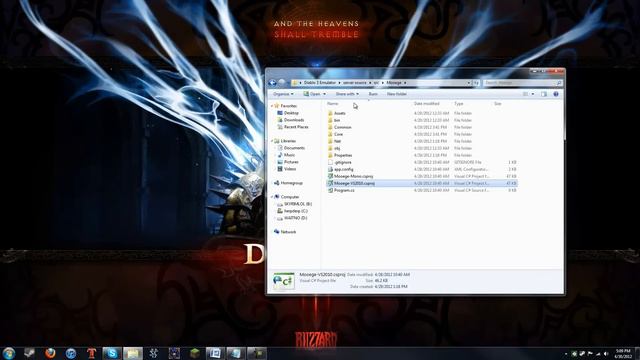Click the breadcrumb arrow after Mooege

pos(405,83)
